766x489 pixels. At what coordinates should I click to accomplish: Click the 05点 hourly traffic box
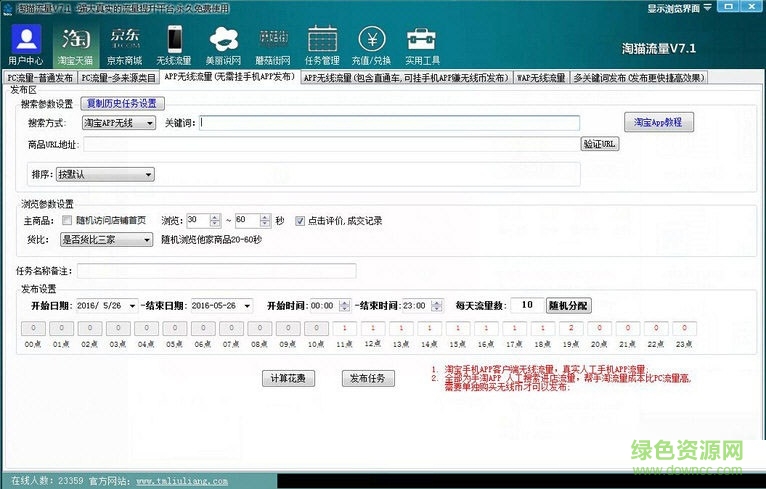tap(175, 328)
